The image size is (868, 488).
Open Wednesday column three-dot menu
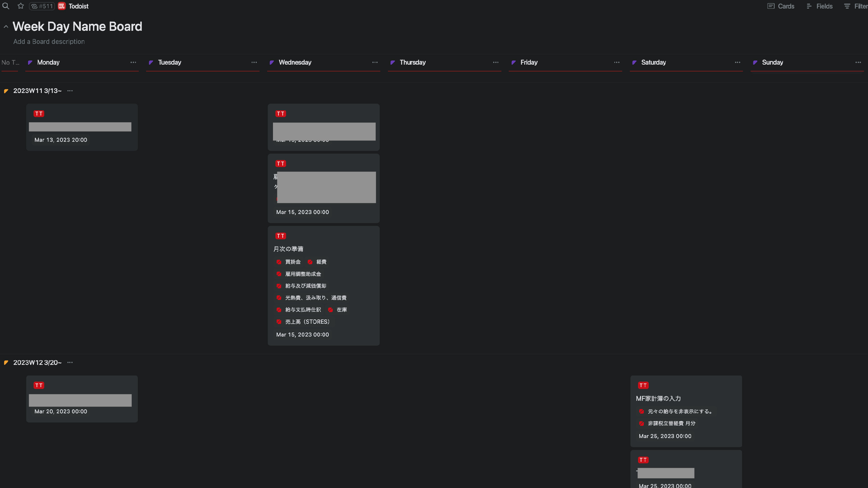coord(375,62)
